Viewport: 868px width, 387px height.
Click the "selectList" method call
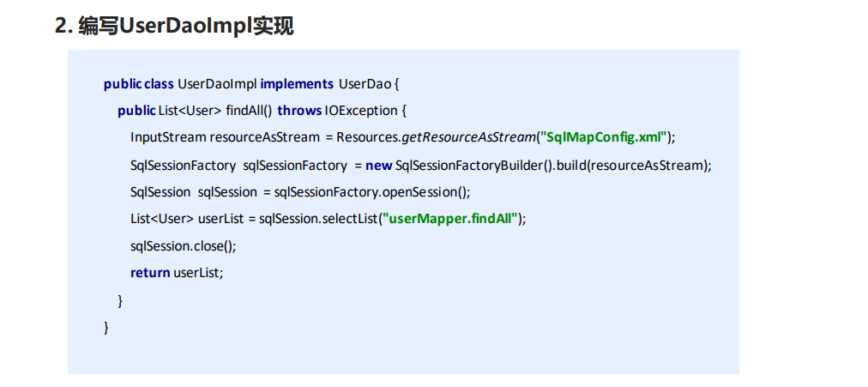348,219
